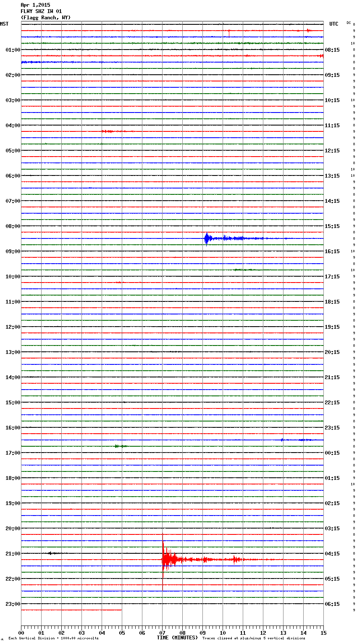Click the 'UTC' time zone label
This screenshot has width=357, height=644.
334,24
